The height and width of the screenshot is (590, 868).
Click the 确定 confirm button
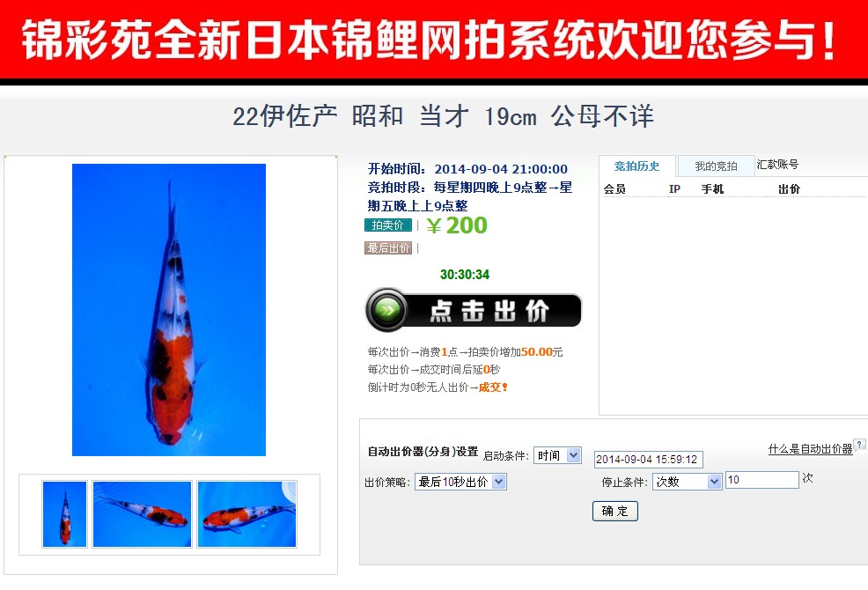pyautogui.click(x=615, y=511)
